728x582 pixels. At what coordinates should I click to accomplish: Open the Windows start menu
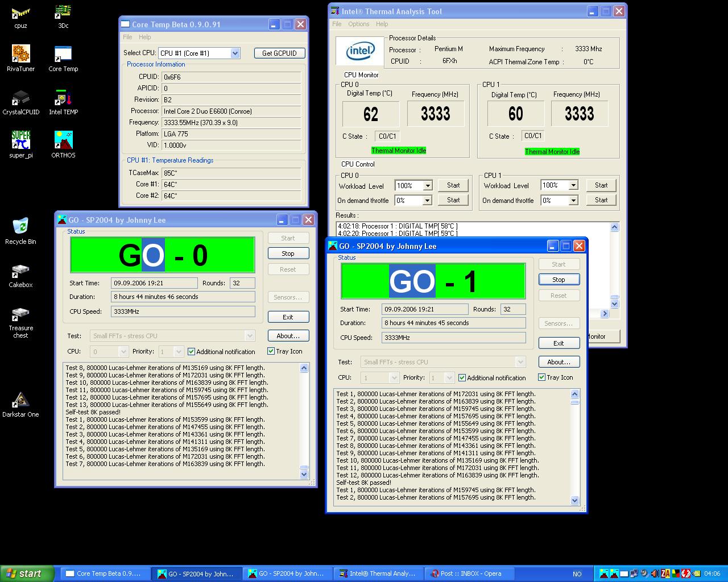(27, 573)
